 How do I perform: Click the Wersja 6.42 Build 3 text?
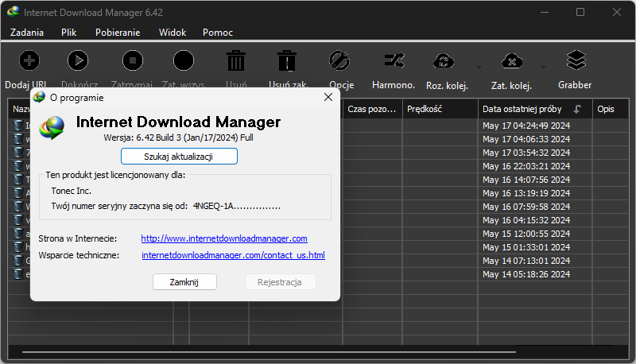178,137
